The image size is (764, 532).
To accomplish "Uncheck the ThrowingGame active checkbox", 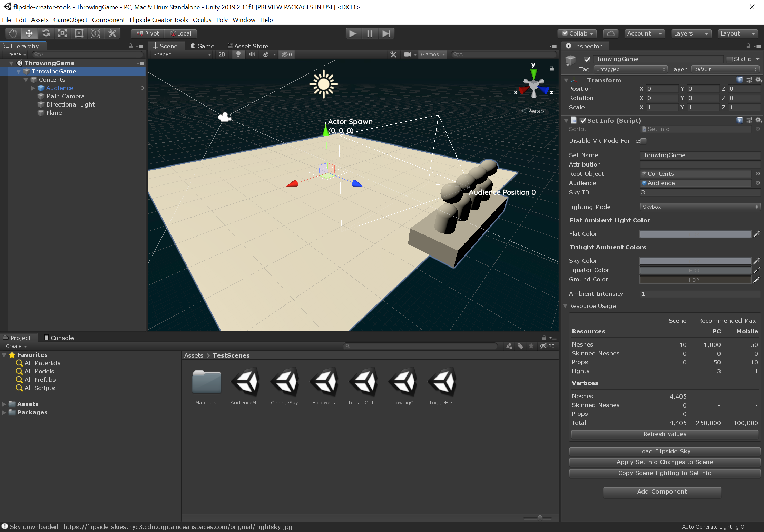I will point(587,59).
